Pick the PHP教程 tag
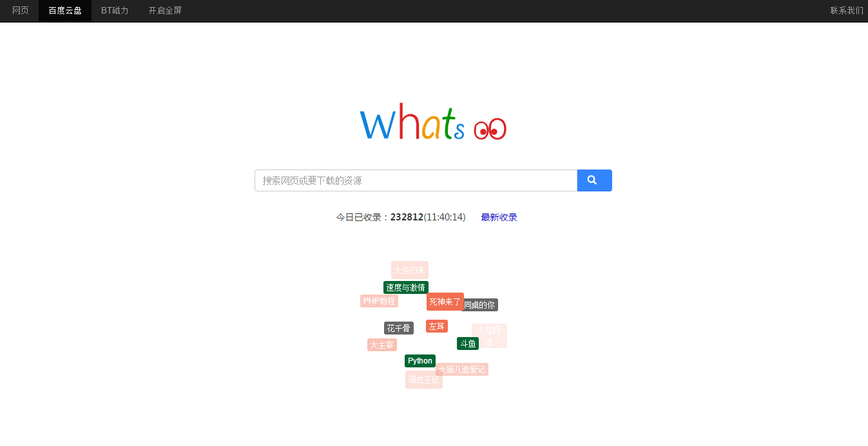The width and height of the screenshot is (868, 446). click(379, 301)
